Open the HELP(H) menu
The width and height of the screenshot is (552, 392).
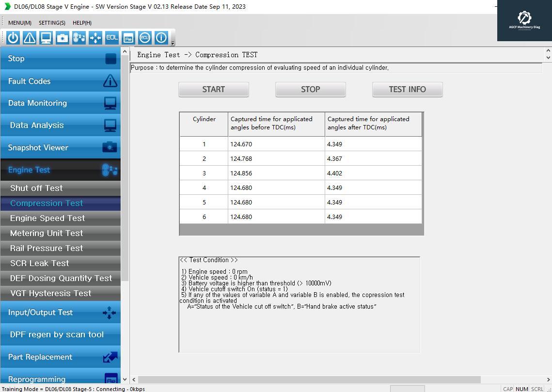click(82, 23)
